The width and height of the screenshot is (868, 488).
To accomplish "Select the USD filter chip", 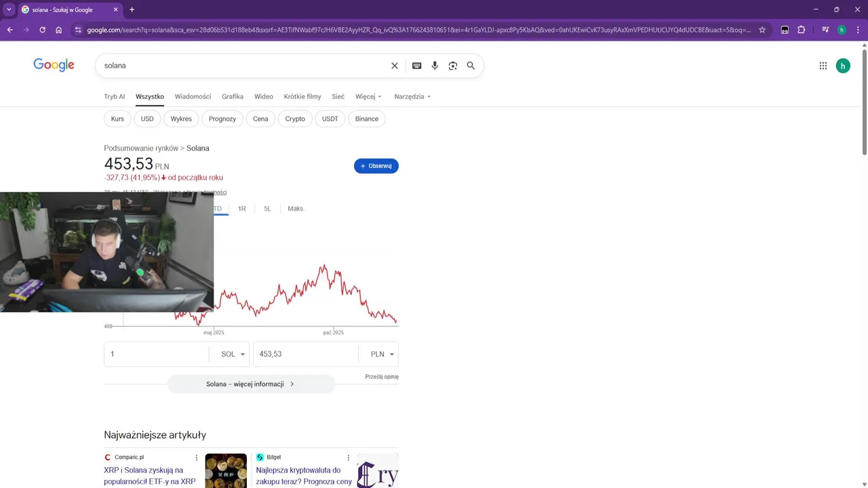I will coord(147,119).
